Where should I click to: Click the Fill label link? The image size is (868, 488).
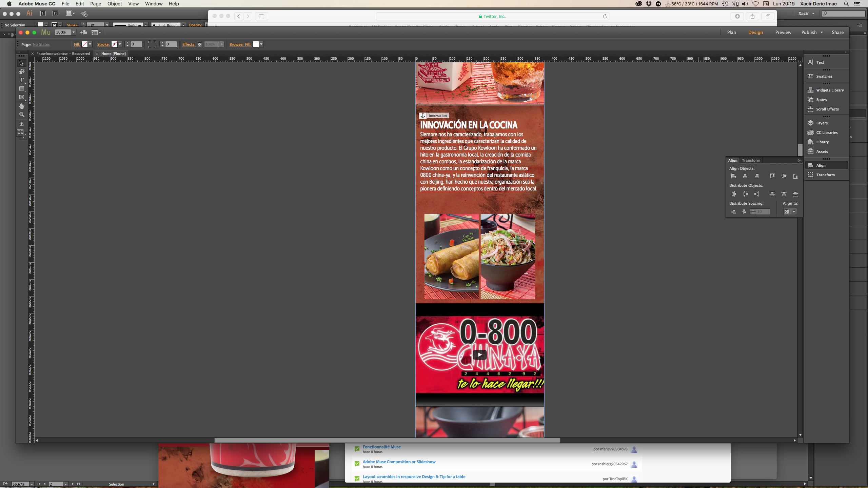click(x=77, y=44)
